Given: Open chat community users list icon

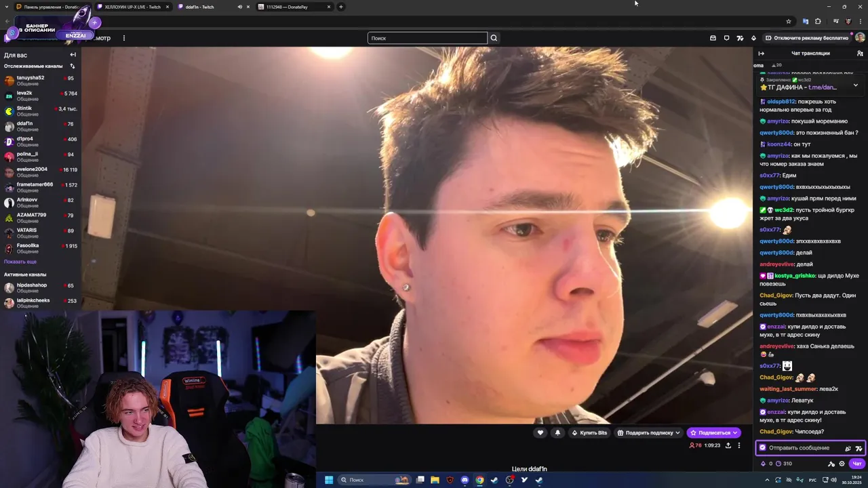Looking at the screenshot, I should tap(860, 54).
